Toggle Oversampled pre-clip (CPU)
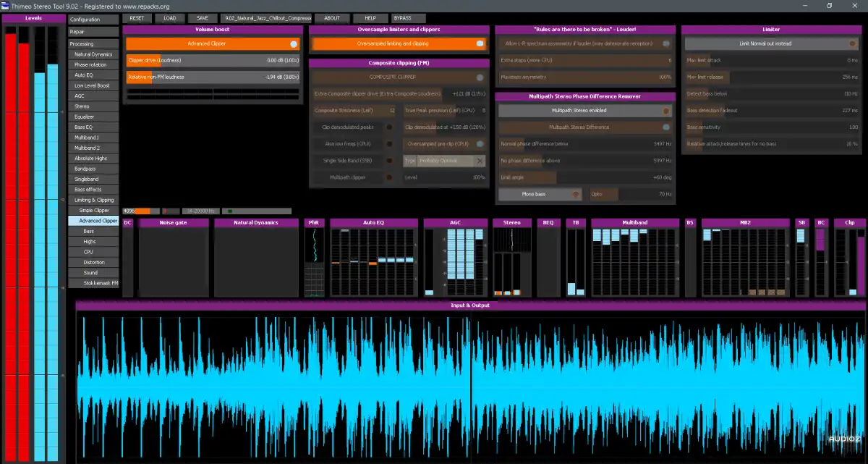The image size is (868, 464). (x=480, y=144)
